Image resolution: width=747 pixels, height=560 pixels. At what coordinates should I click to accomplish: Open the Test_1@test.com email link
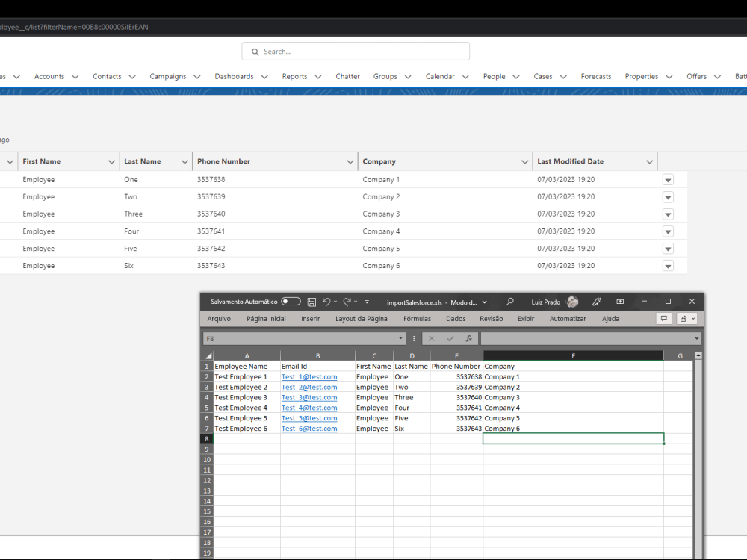309,376
